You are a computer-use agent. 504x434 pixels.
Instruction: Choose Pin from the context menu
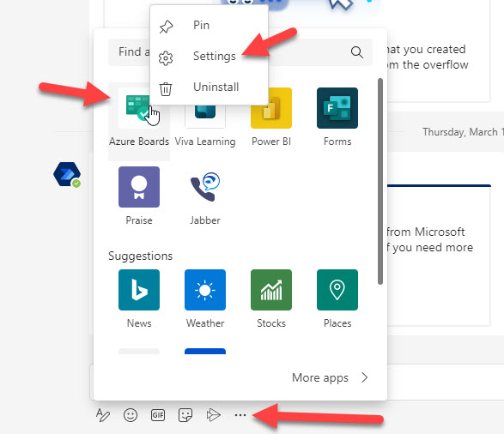209,26
